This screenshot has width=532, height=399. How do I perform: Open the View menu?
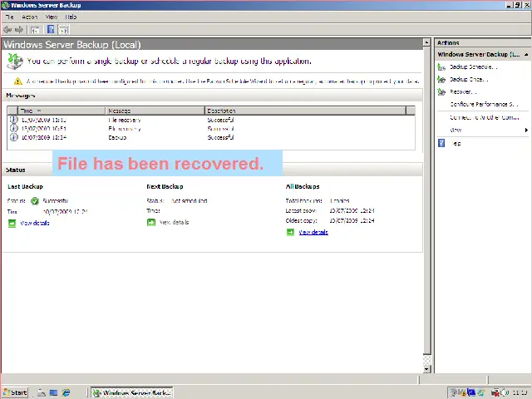[x=52, y=17]
